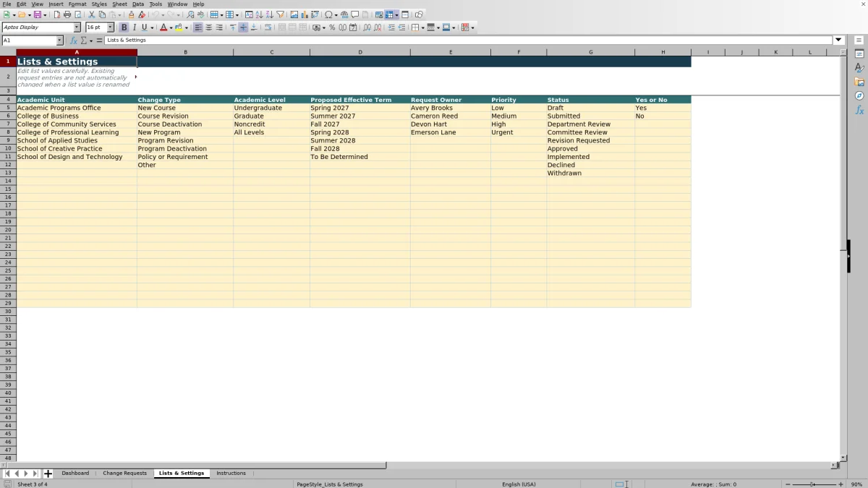Toggle Align Right

(219, 27)
